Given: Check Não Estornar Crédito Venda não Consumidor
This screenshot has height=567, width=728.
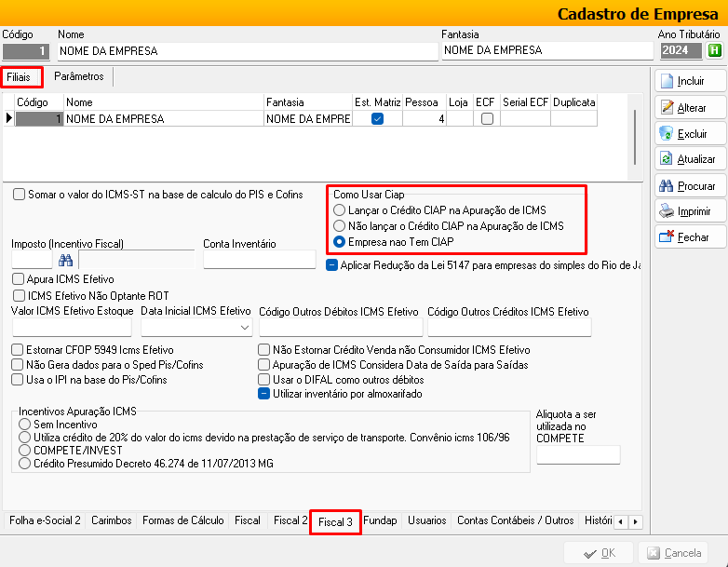Looking at the screenshot, I should pos(263,350).
